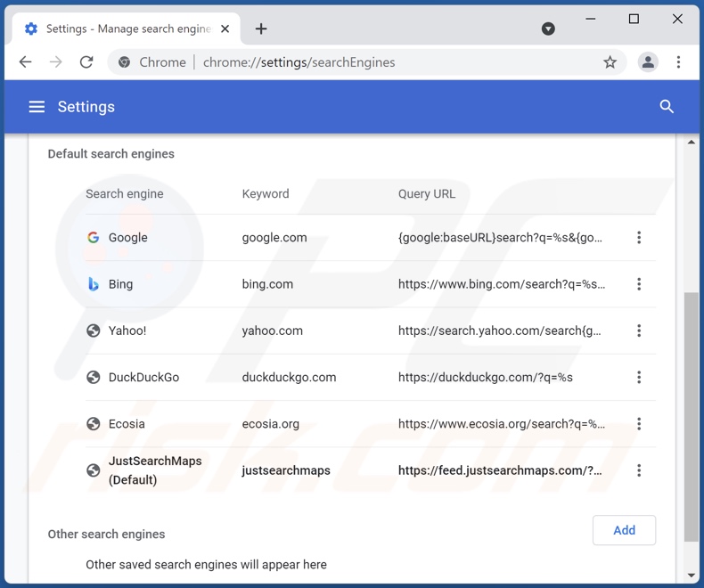Image resolution: width=704 pixels, height=588 pixels.
Task: Maximize the Chrome window
Action: click(x=634, y=19)
